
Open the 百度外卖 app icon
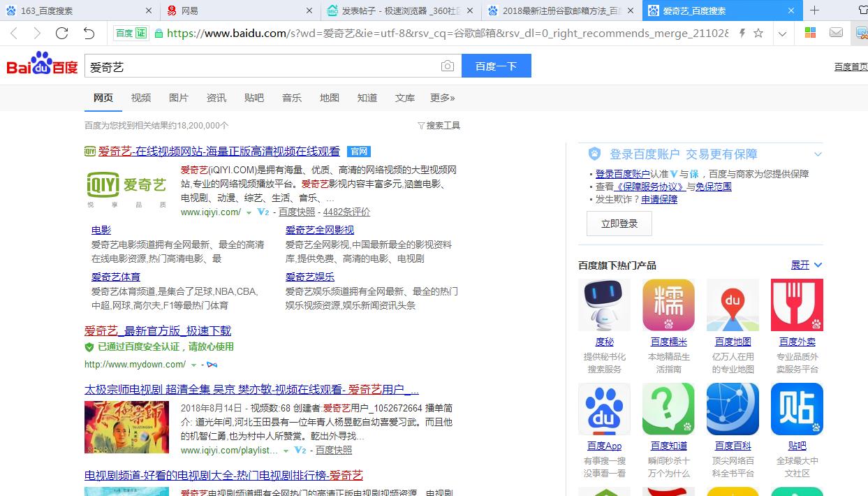tap(797, 305)
